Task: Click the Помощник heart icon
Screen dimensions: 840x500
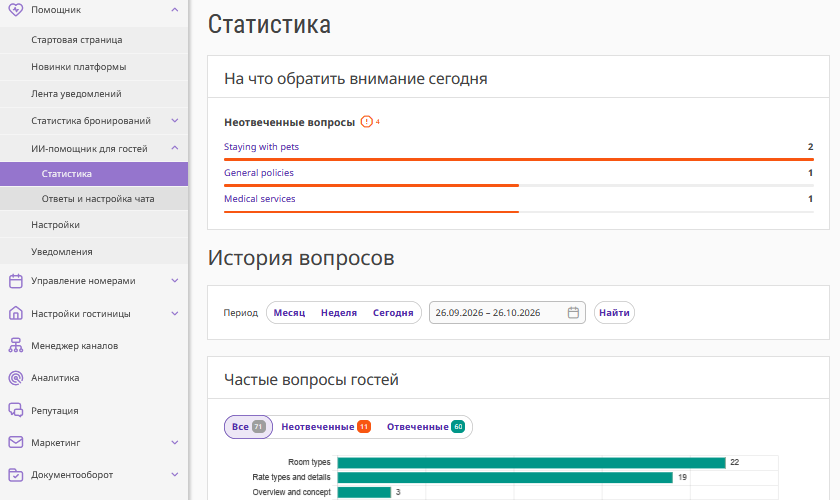Action: click(16, 10)
